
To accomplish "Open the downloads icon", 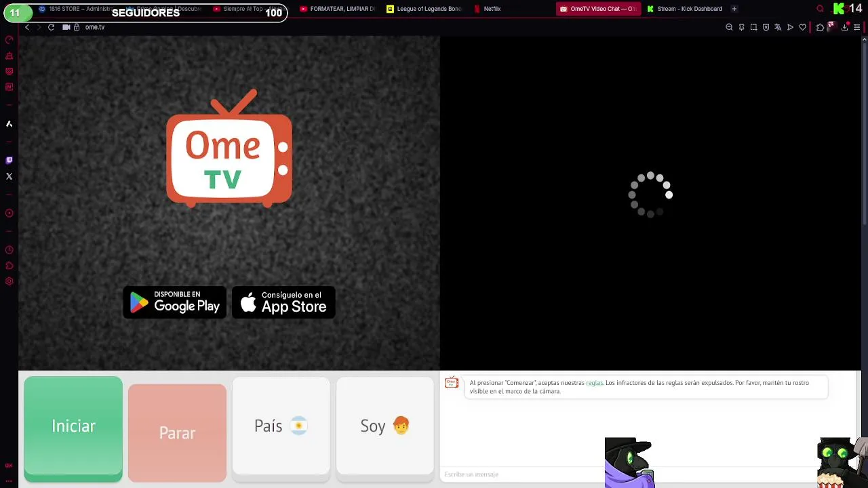I will pyautogui.click(x=844, y=27).
